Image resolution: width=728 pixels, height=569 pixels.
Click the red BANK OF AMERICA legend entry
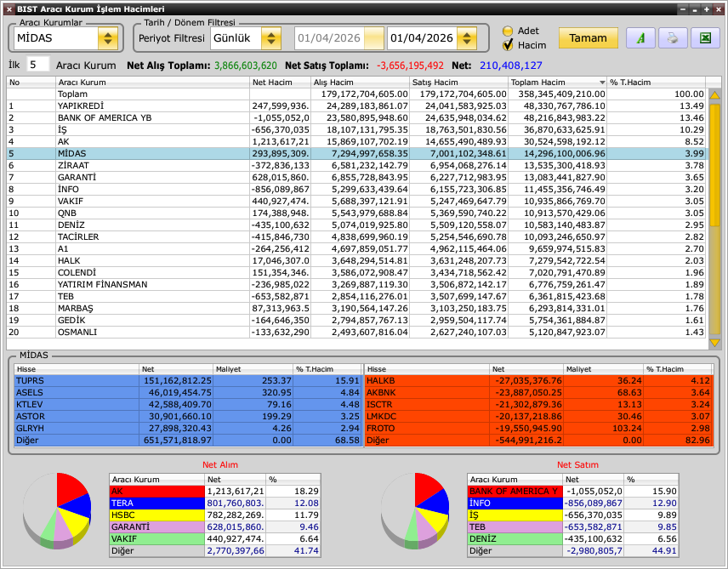[515, 492]
